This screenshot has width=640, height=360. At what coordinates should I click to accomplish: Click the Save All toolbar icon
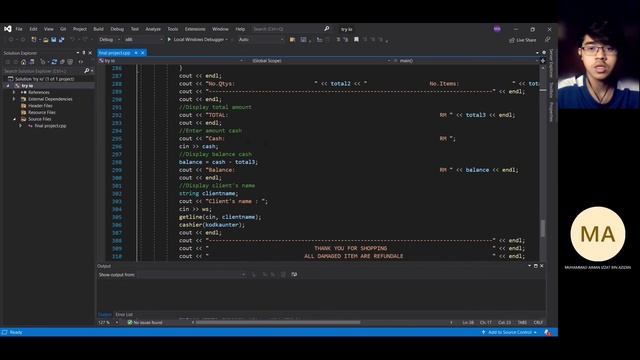62,40
